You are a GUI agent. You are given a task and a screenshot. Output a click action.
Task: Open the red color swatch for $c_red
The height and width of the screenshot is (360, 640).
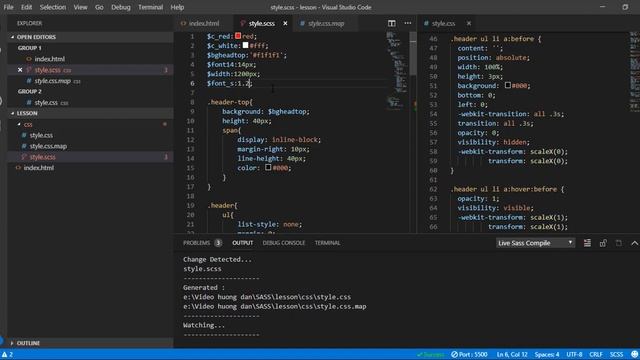[238, 36]
